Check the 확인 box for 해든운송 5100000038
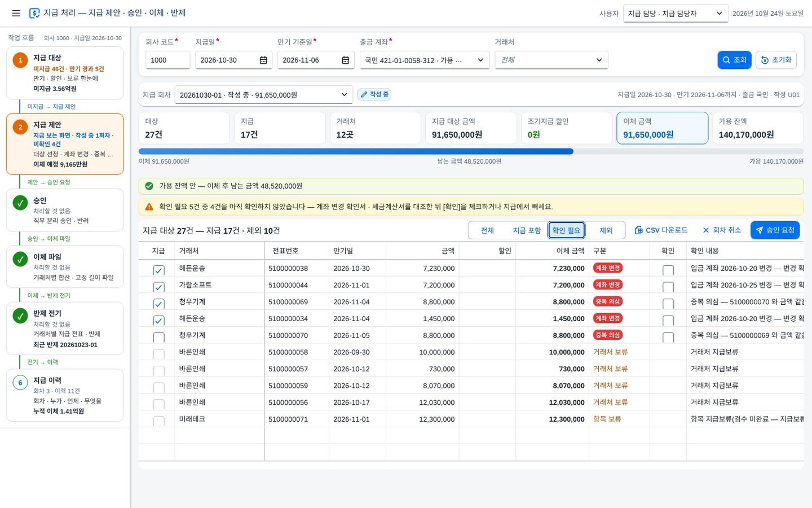The image size is (812, 508). (x=668, y=270)
